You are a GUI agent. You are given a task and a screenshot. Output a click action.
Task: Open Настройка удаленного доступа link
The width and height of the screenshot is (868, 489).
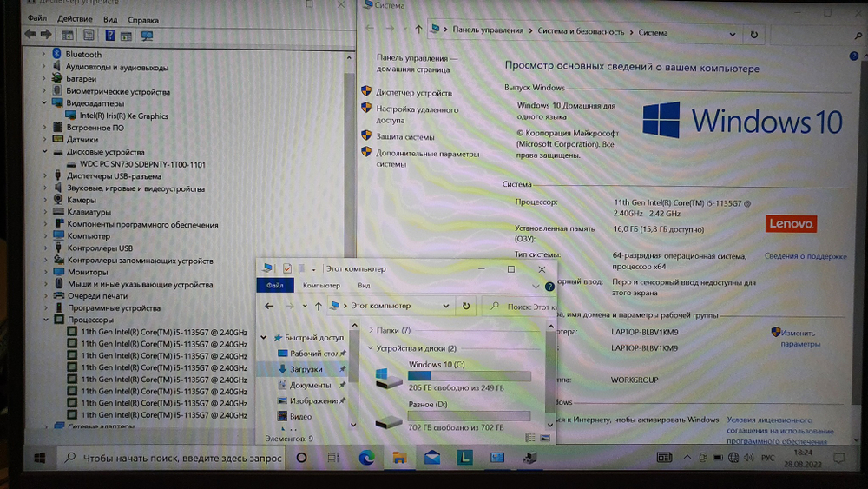[418, 115]
